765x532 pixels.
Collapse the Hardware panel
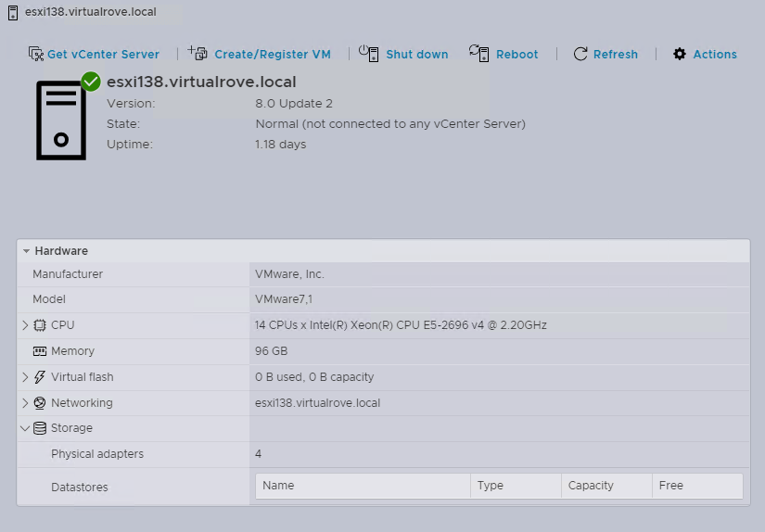click(x=27, y=251)
